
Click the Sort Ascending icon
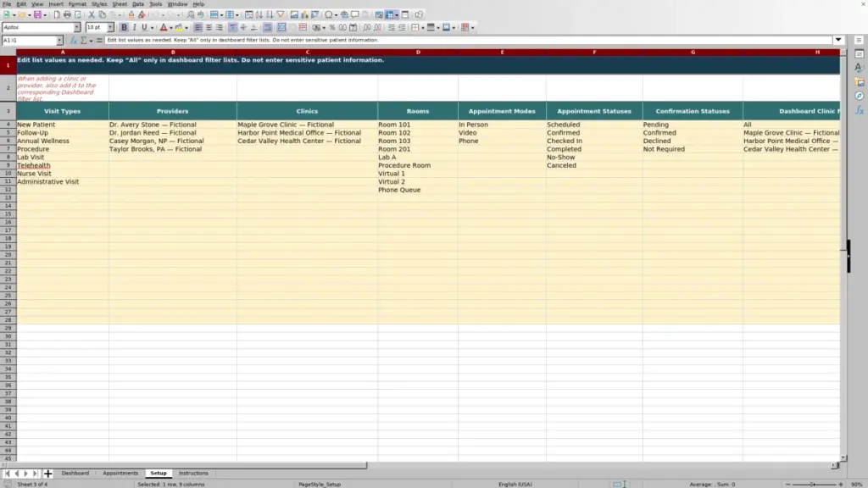tap(259, 15)
